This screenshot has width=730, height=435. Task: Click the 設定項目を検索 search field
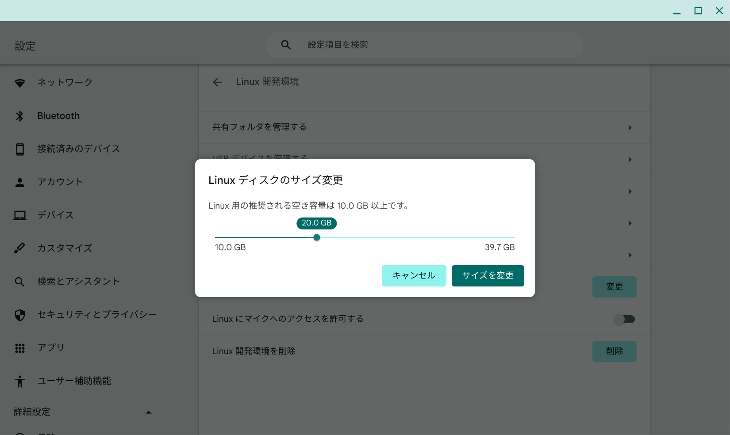click(x=424, y=45)
